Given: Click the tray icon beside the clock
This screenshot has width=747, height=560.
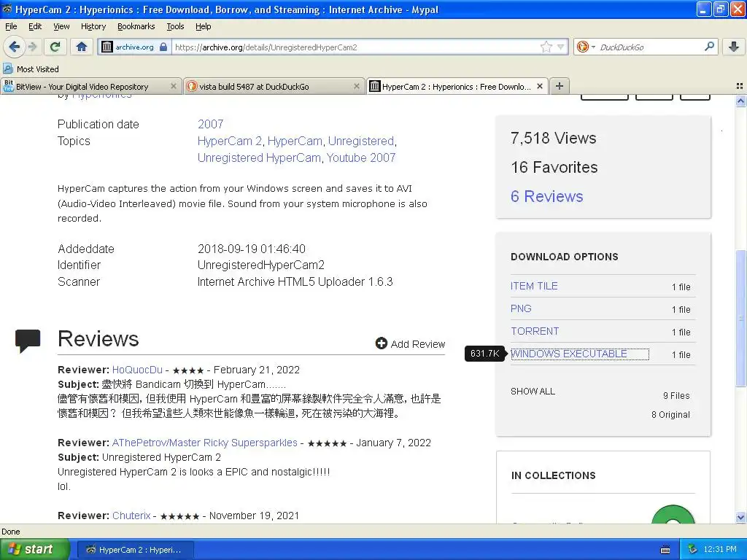Looking at the screenshot, I should pyautogui.click(x=693, y=550).
